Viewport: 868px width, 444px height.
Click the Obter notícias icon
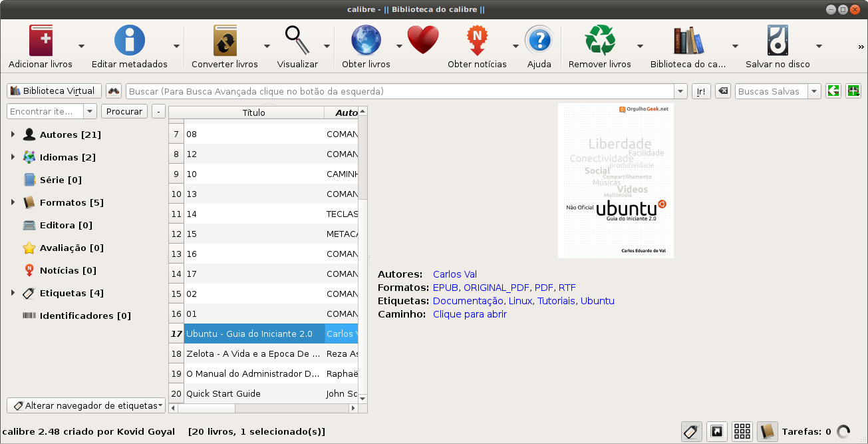point(477,40)
